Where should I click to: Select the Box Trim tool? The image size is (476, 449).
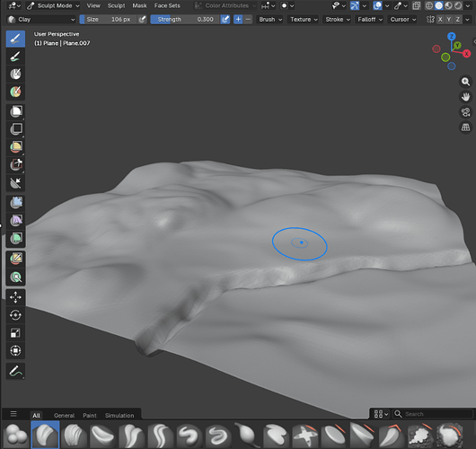pos(15,165)
